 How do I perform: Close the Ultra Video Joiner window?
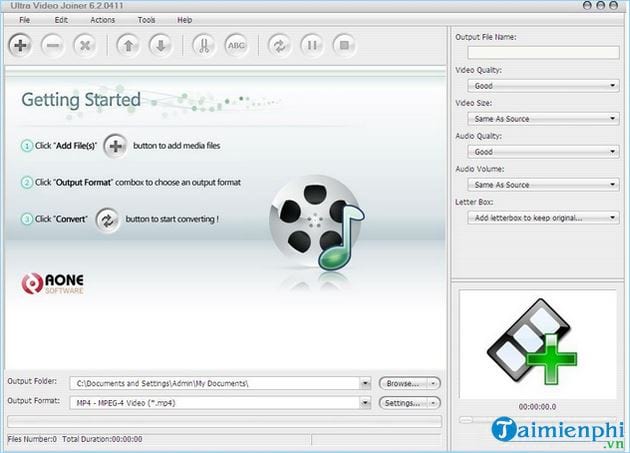coord(614,5)
